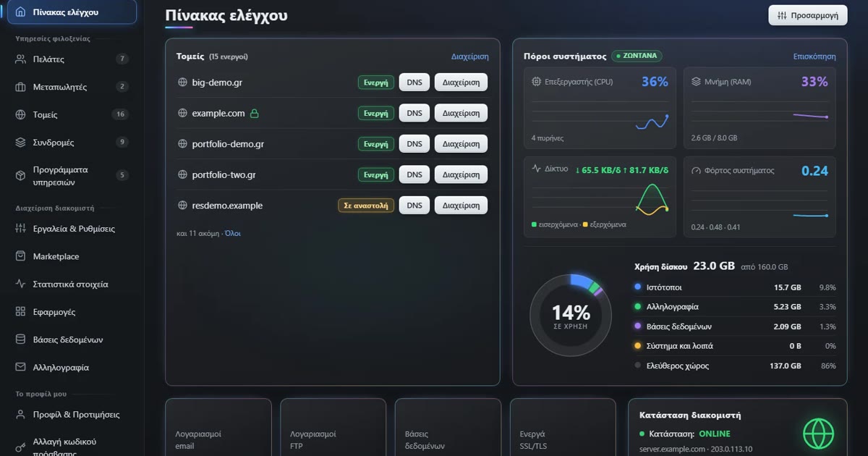Click the Ενεργή badge for portfolio-two.gr
Screen dimensions: 868x456
click(376, 174)
